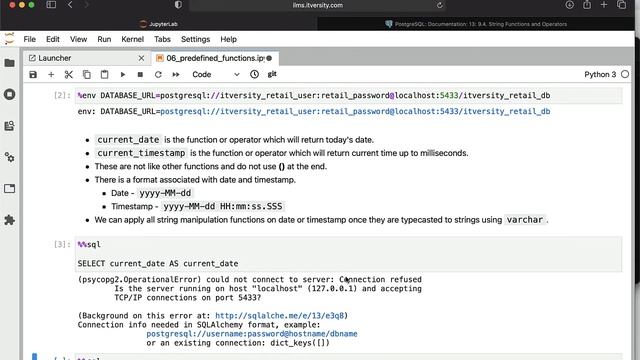Click the postgresql://username:password@hostname/dbname example link

[252, 334]
